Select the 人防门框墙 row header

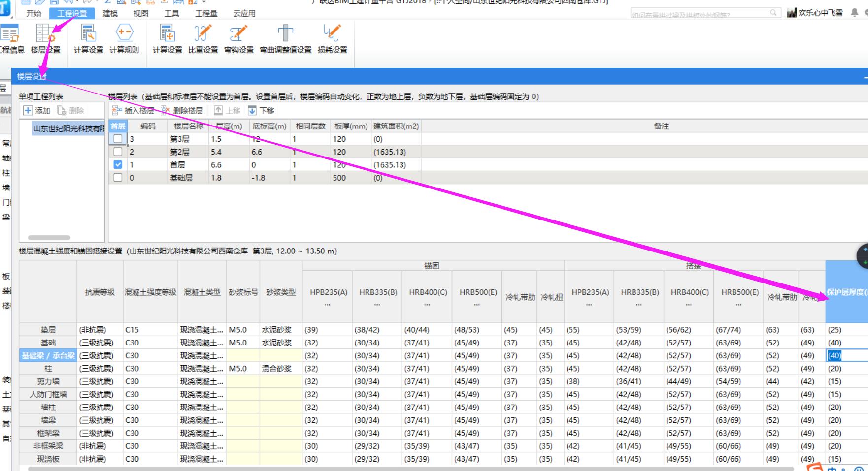pyautogui.click(x=48, y=394)
